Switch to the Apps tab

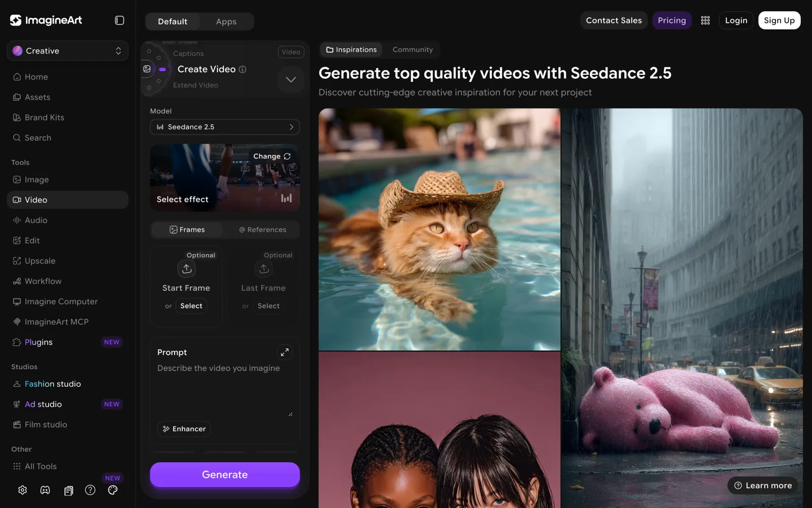pyautogui.click(x=226, y=21)
